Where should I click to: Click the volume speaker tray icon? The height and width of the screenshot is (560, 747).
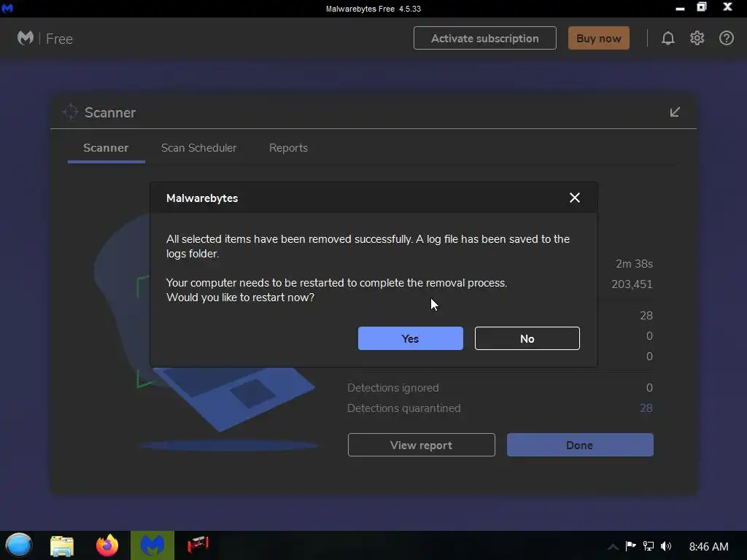[x=666, y=546]
